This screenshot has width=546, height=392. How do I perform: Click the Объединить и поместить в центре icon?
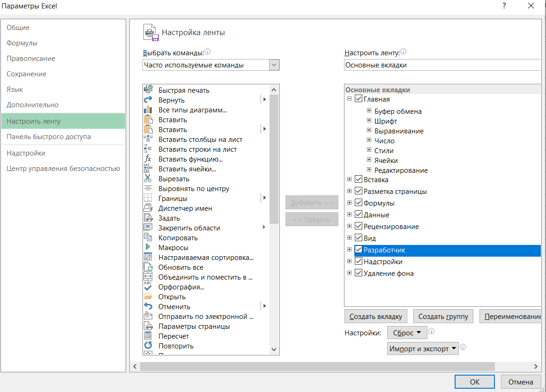149,277
